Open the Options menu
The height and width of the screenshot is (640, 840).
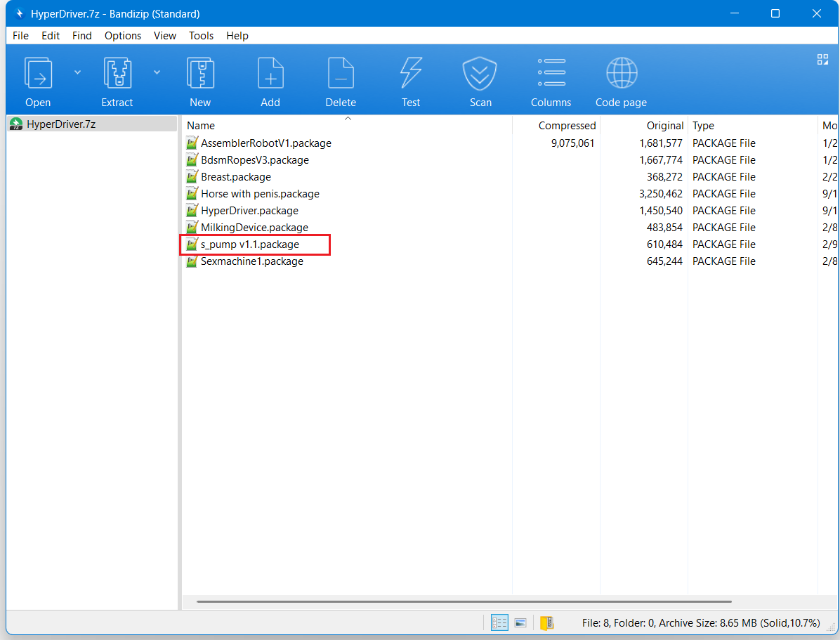coord(123,35)
